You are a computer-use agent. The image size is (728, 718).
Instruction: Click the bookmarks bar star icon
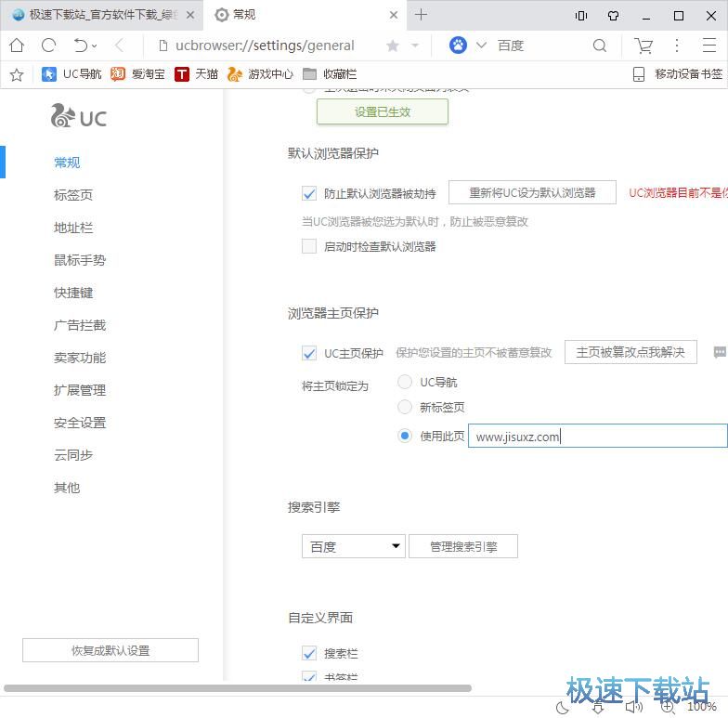point(17,74)
